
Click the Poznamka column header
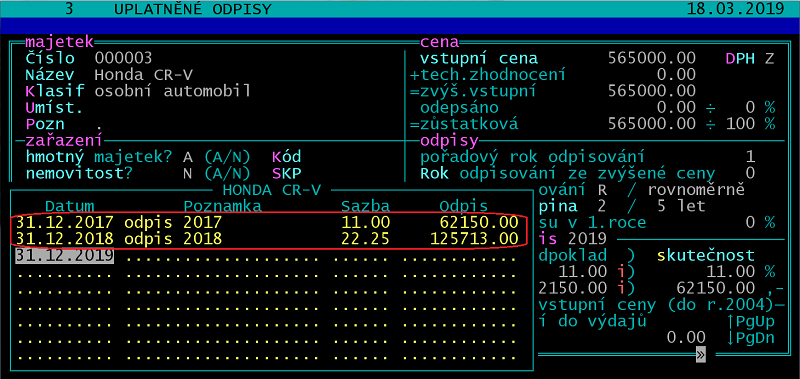coord(222,206)
